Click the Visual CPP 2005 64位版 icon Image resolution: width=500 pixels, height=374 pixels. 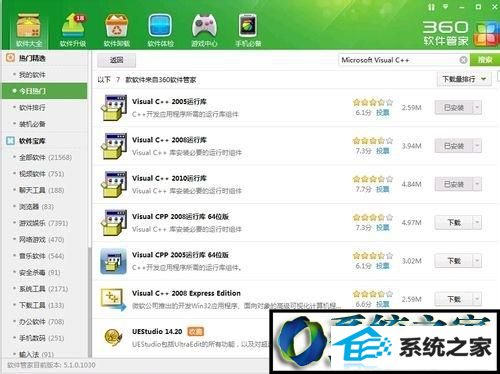(x=114, y=261)
